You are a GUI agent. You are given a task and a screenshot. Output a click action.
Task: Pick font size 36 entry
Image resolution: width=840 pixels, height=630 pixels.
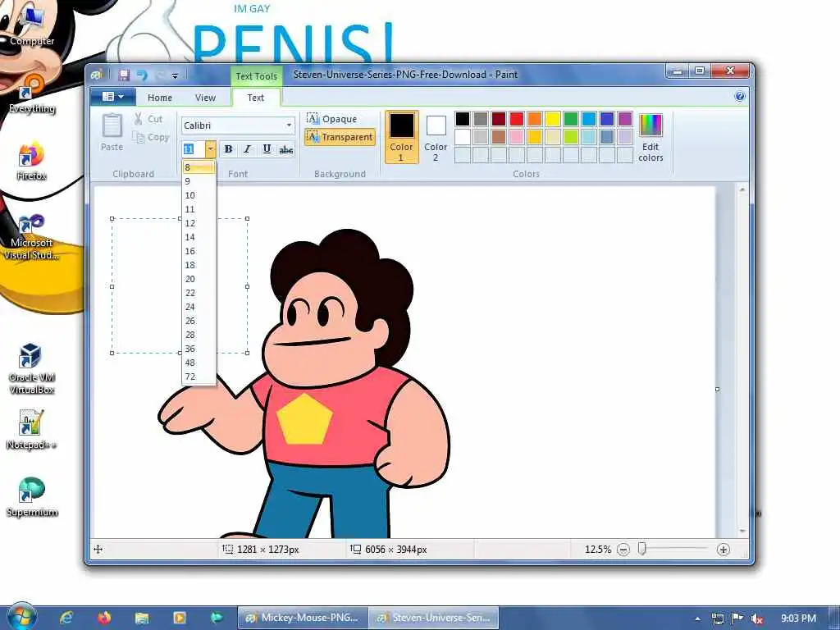coord(199,348)
